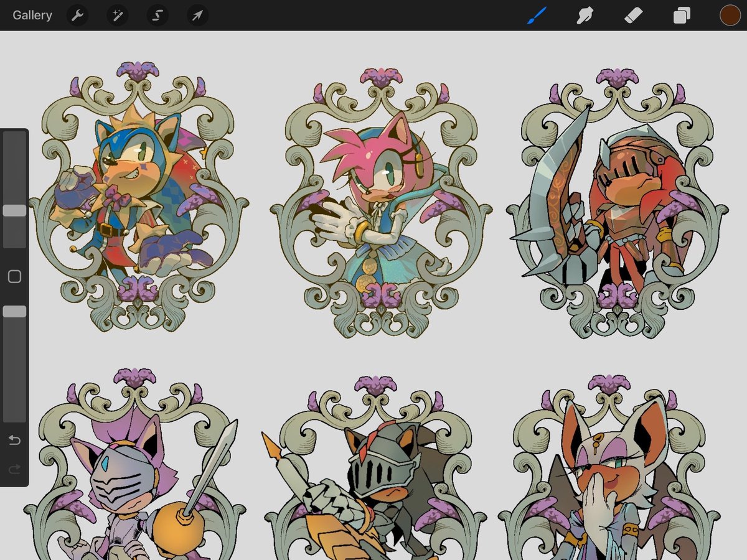Click the brush opacity slider handle
The image size is (747, 560).
coord(14,311)
